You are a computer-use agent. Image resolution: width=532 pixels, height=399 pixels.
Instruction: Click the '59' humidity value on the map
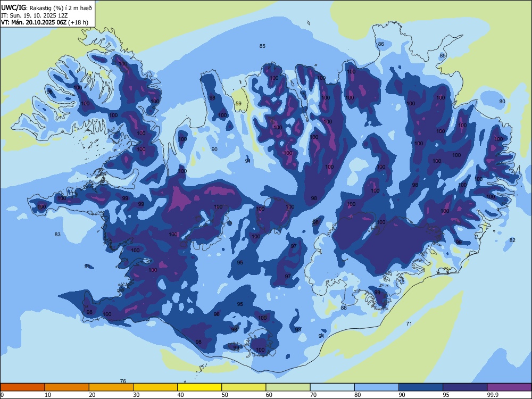[238, 104]
